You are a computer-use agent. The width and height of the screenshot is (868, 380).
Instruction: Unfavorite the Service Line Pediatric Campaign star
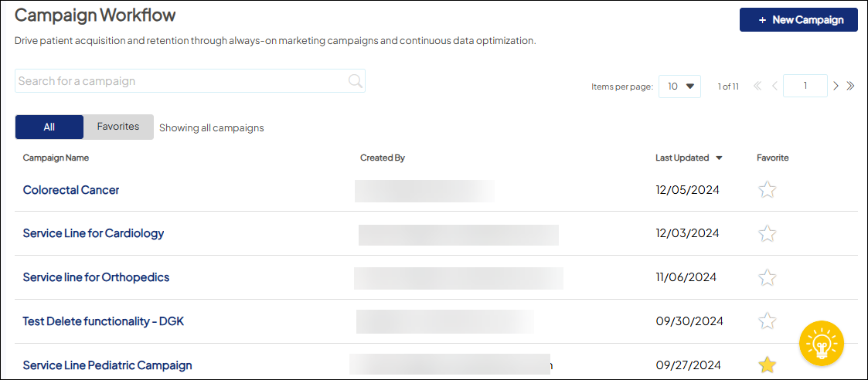(767, 365)
